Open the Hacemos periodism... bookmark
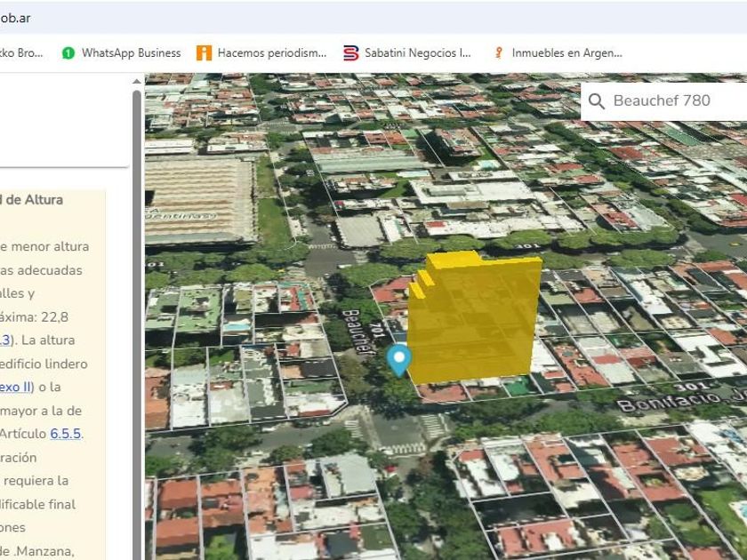 tap(271, 53)
